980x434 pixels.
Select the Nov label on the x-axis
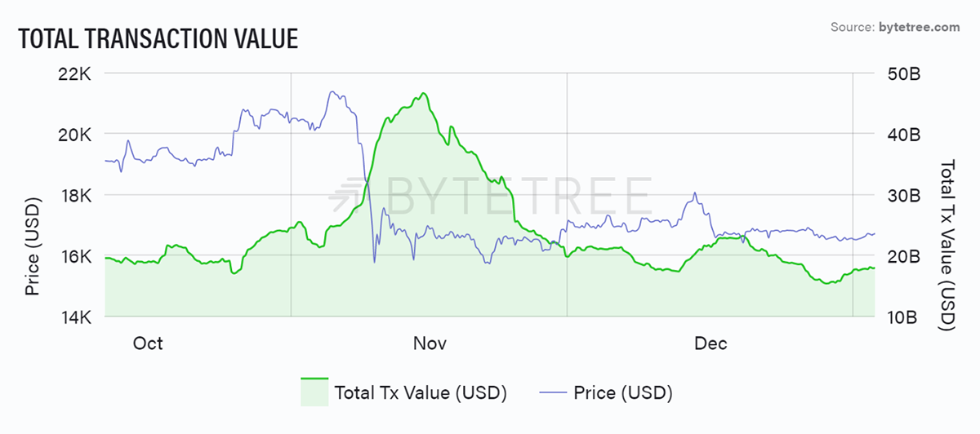(x=430, y=343)
